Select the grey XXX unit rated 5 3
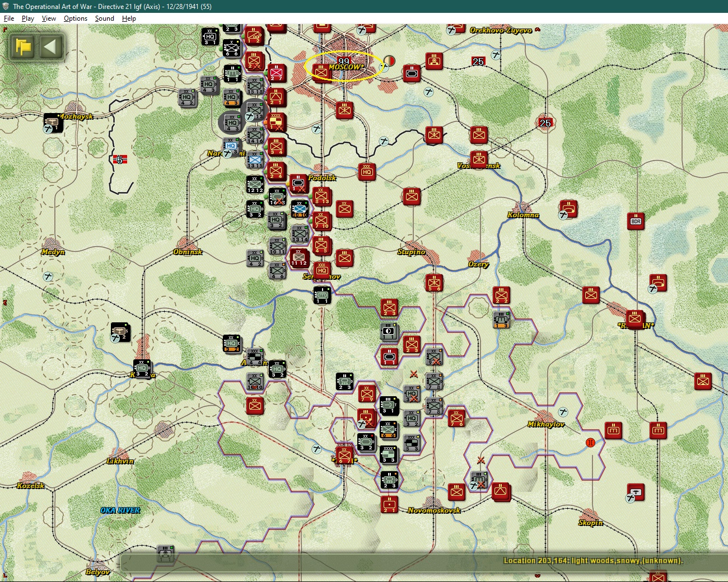 (x=412, y=443)
